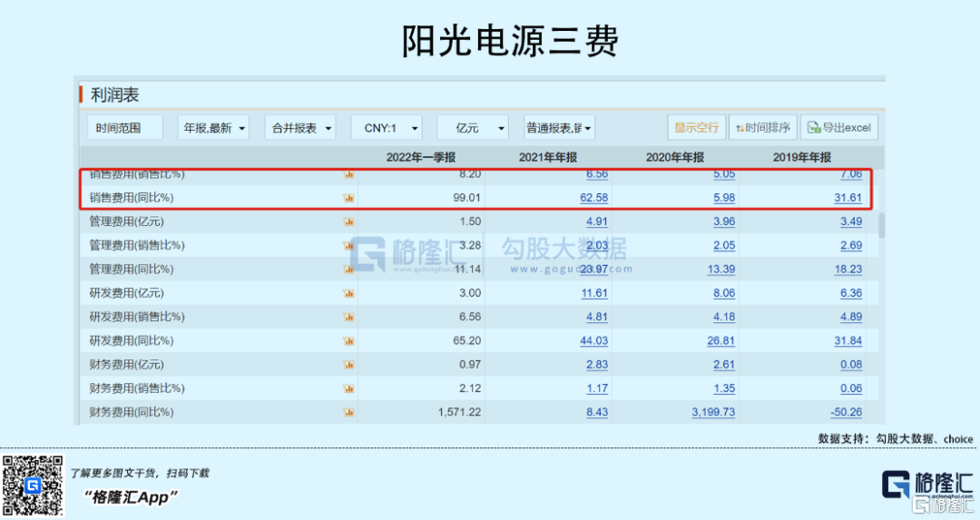The image size is (980, 520).
Task: Open the 4.89 link in 研发费用(销售比%) row
Action: tap(851, 317)
